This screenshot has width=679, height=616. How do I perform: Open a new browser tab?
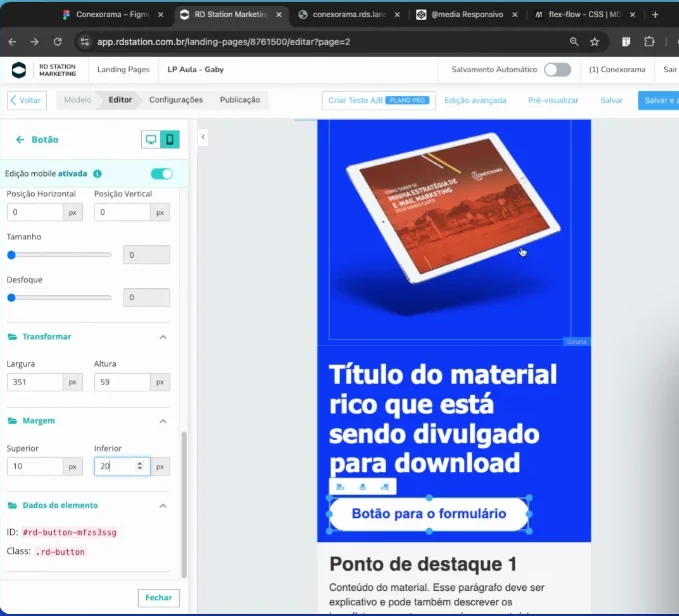point(655,15)
